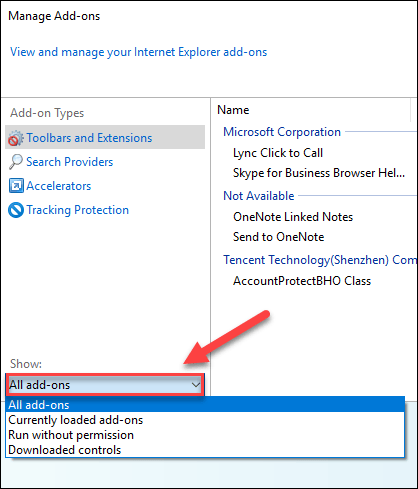Pick Run without permission option

click(205, 435)
